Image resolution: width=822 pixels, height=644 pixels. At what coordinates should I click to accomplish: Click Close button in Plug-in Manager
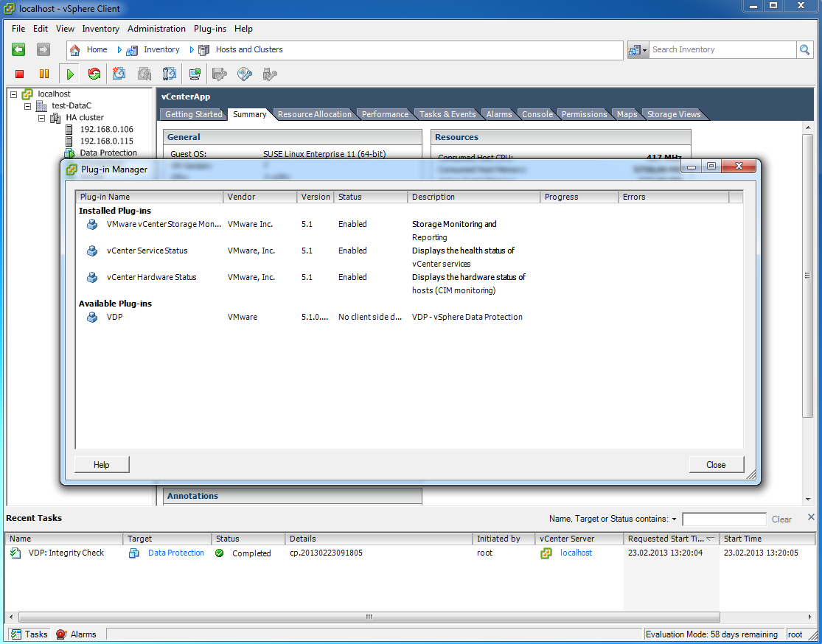point(716,465)
